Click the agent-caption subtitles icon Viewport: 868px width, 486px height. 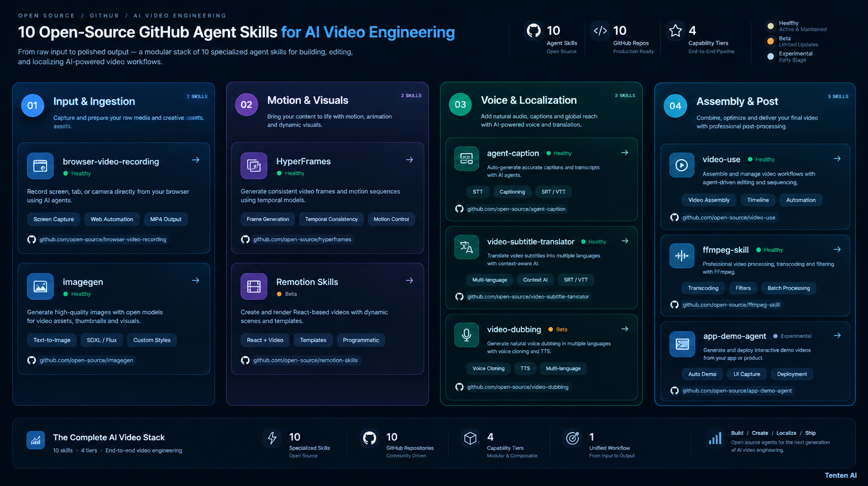click(467, 158)
